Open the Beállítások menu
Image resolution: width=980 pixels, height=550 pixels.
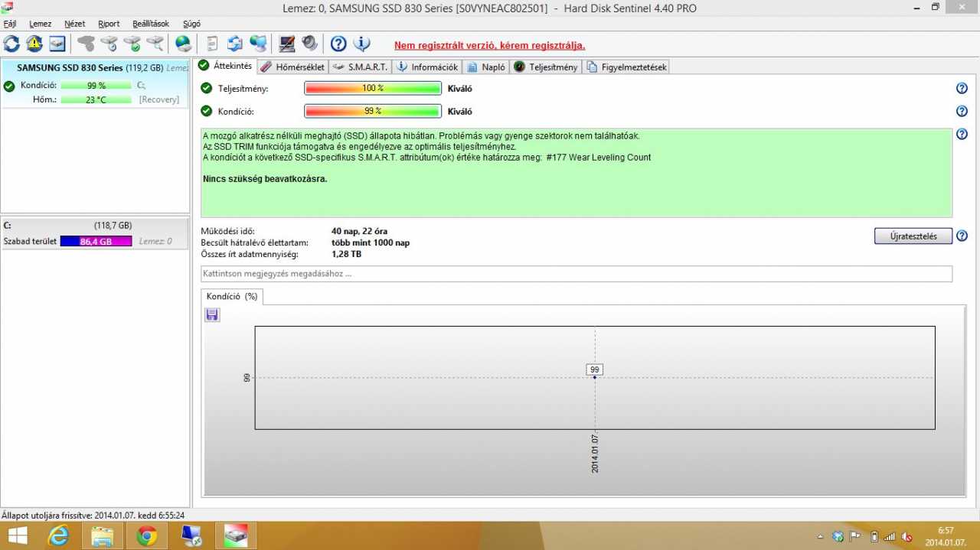(151, 24)
